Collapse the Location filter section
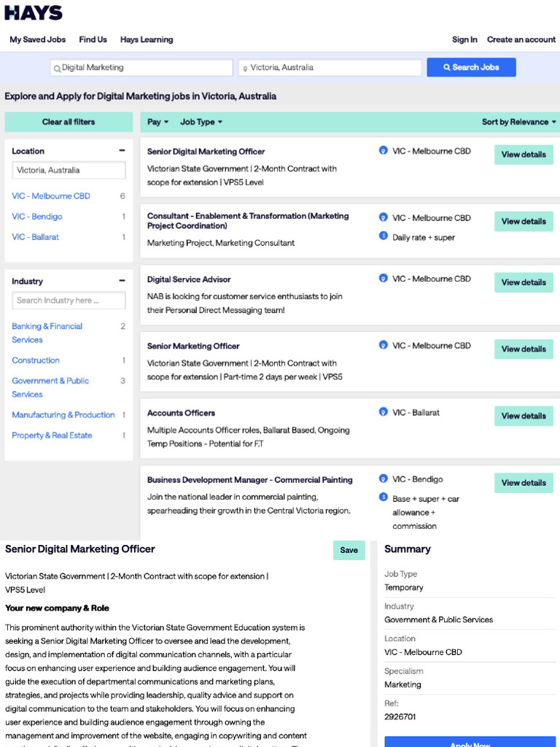Viewport: 560px width, 747px height. [122, 151]
